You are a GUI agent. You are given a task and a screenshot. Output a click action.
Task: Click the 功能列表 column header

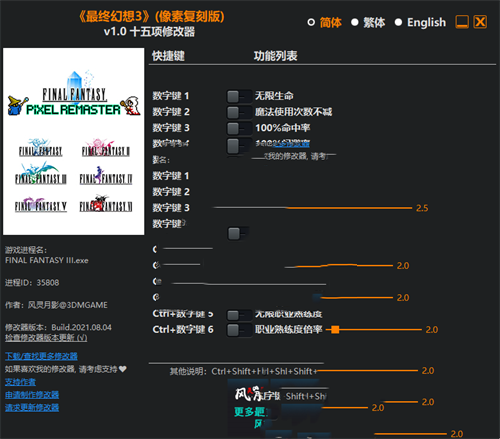pos(275,56)
